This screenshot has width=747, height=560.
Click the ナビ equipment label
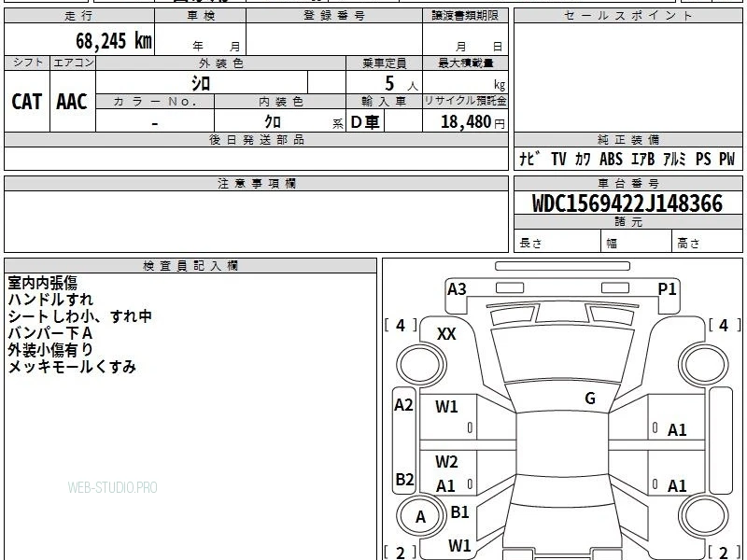(529, 159)
